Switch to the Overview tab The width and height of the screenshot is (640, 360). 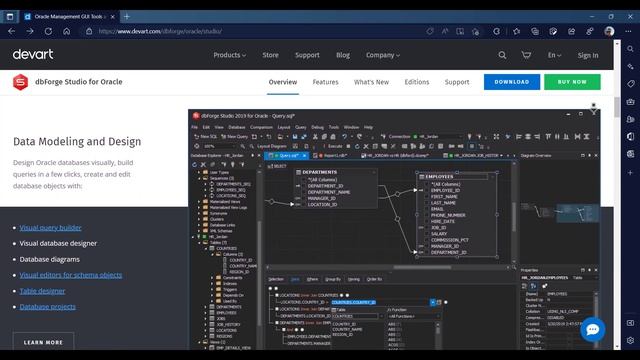pyautogui.click(x=283, y=82)
